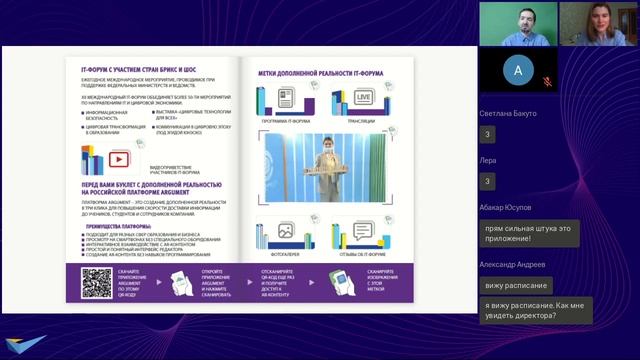Select the "3" message under Светлана Бакуто
This screenshot has height=360, width=640.
pyautogui.click(x=487, y=134)
